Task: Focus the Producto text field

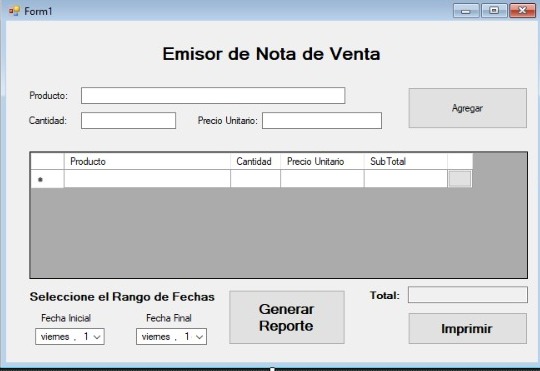Action: click(213, 95)
